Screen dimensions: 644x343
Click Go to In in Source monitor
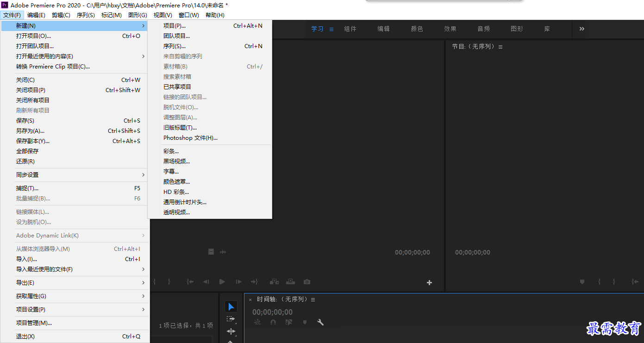pyautogui.click(x=190, y=281)
